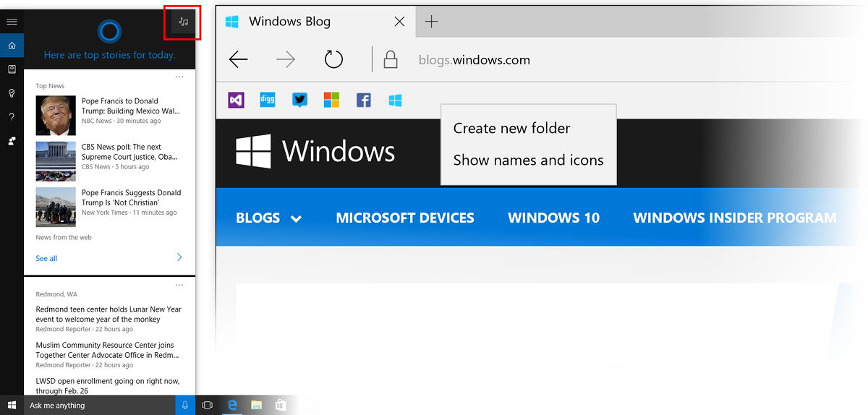Open 'Pope Francis to Donald Trump' headline
The height and width of the screenshot is (415, 868).
click(131, 106)
